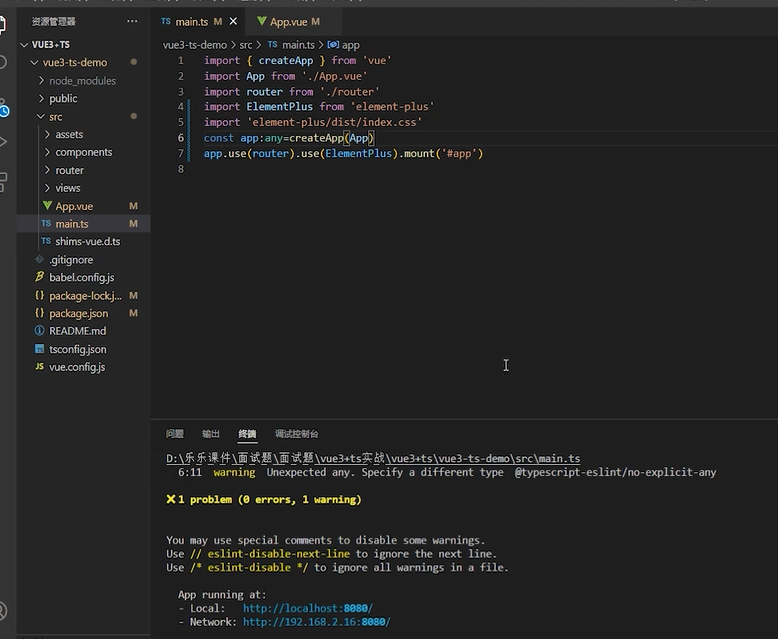This screenshot has height=639, width=778.
Task: Click 'element-plus/dist/index.css' on line 5
Action: click(334, 123)
